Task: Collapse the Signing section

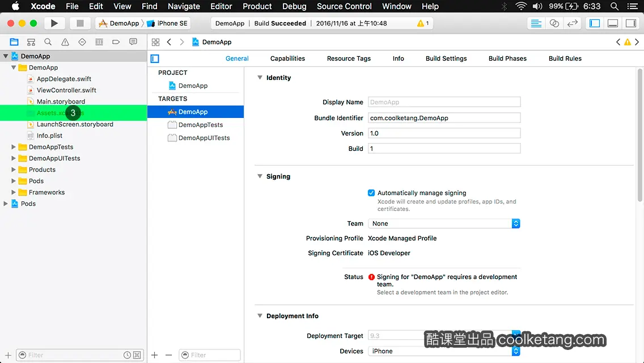Action: [x=260, y=176]
